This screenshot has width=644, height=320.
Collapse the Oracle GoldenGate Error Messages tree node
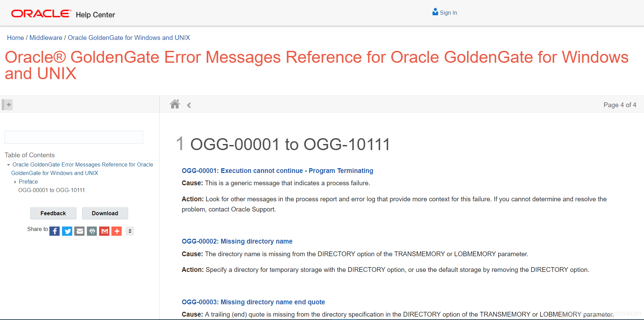[8, 165]
